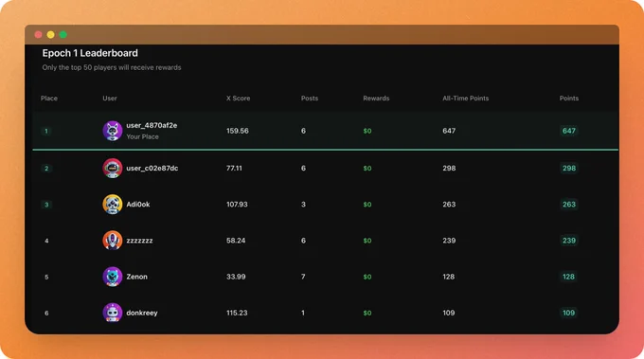Click All-Time Points value 128
This screenshot has width=644, height=359.
(x=449, y=277)
